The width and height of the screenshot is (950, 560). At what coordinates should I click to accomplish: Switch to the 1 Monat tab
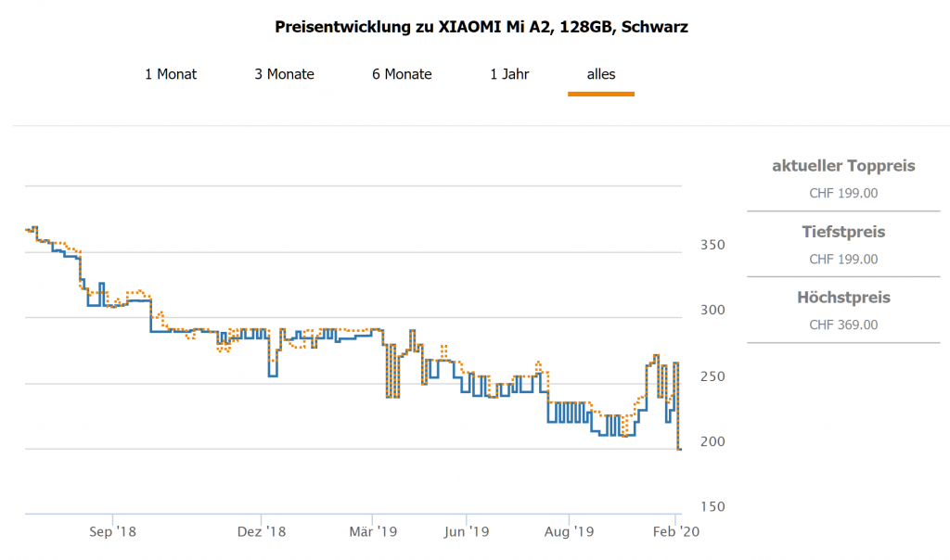pos(171,74)
